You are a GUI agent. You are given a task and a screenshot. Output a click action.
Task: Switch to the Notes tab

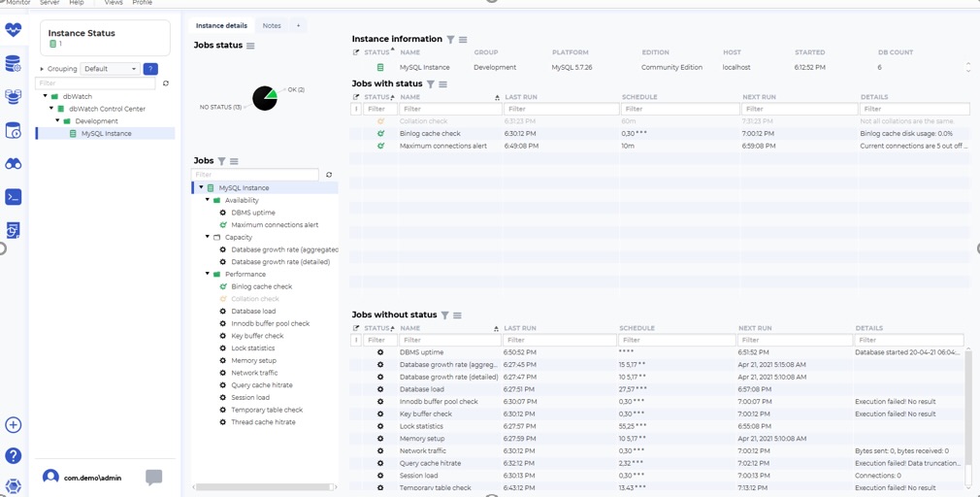click(x=272, y=25)
